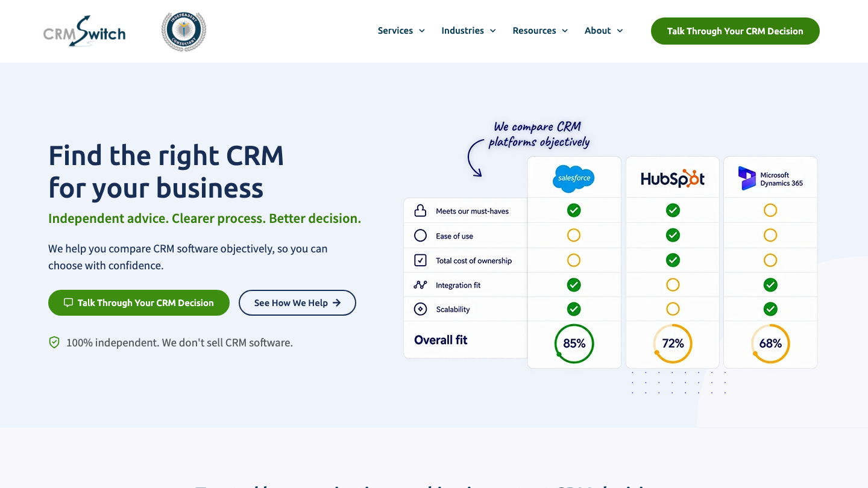Viewport: 868px width, 488px height.
Task: Click the Dynamics 365 68% overall fit ring
Action: pyautogui.click(x=770, y=343)
